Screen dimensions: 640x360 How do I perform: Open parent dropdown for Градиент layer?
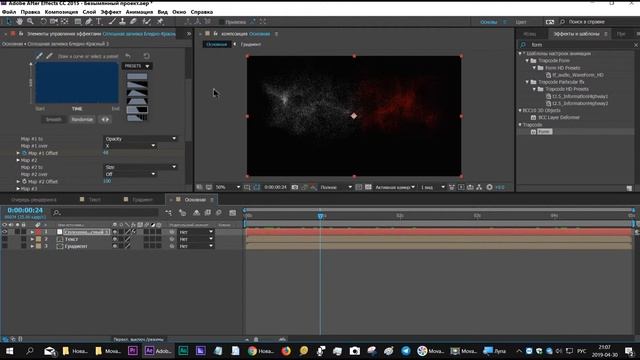click(x=196, y=246)
